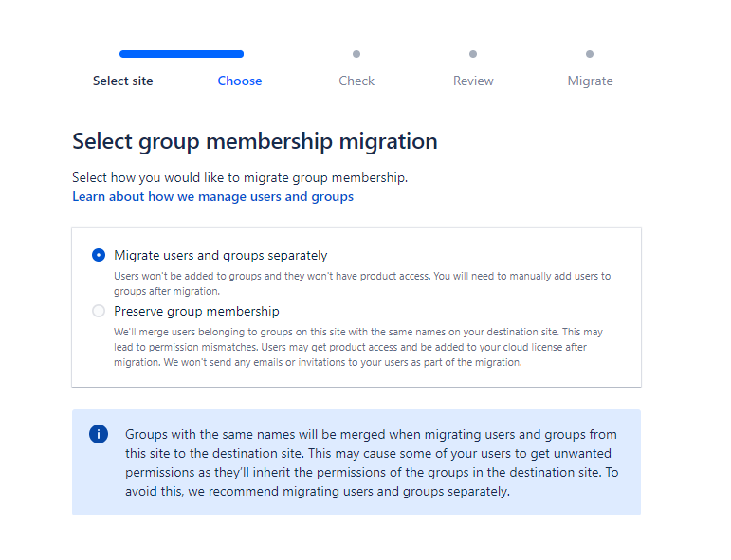
Task: Click the Choose step label
Action: point(239,81)
